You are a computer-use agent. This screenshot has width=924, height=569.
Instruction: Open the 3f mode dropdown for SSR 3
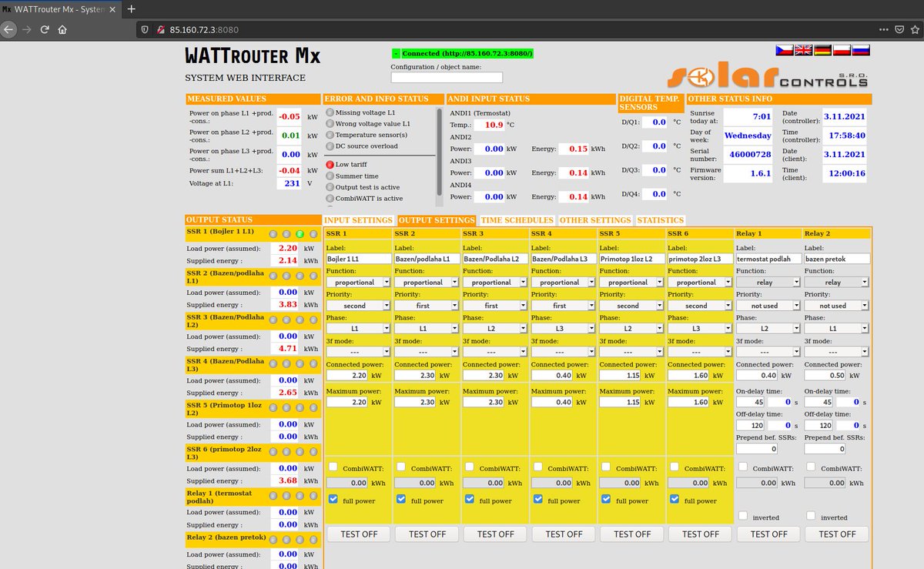[x=495, y=351]
